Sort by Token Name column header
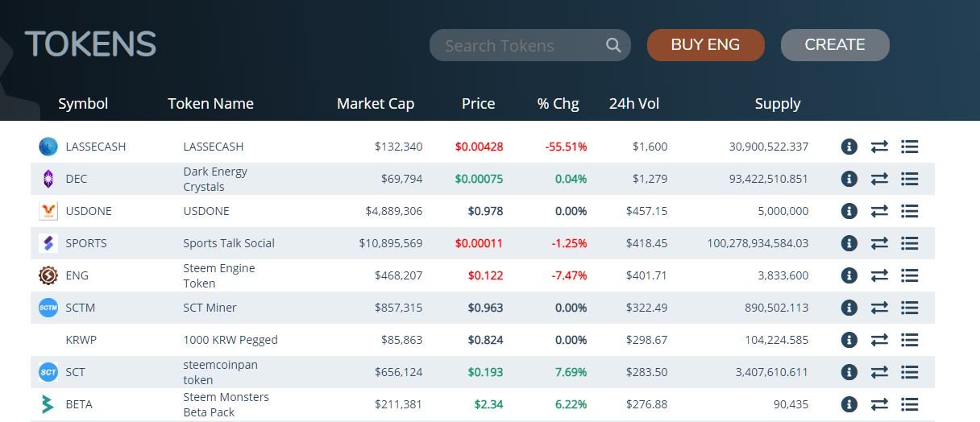Viewport: 980px width, 422px height. [x=210, y=103]
